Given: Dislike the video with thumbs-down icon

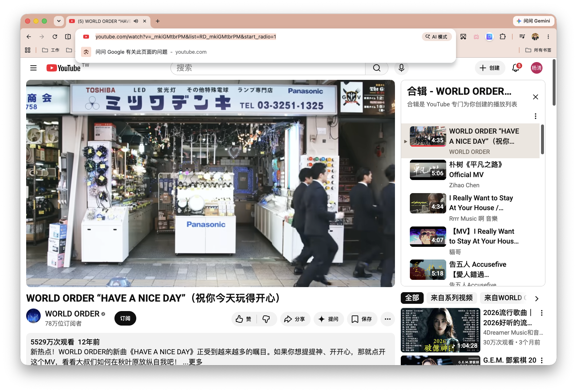Looking at the screenshot, I should 266,319.
